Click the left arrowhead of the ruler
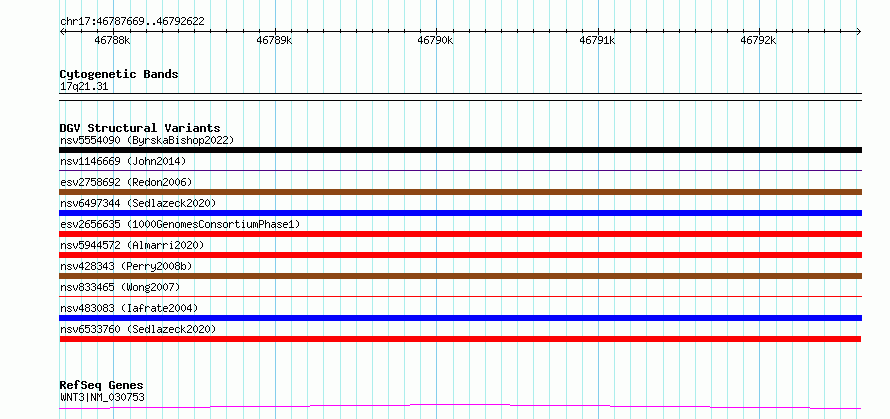 coord(62,31)
